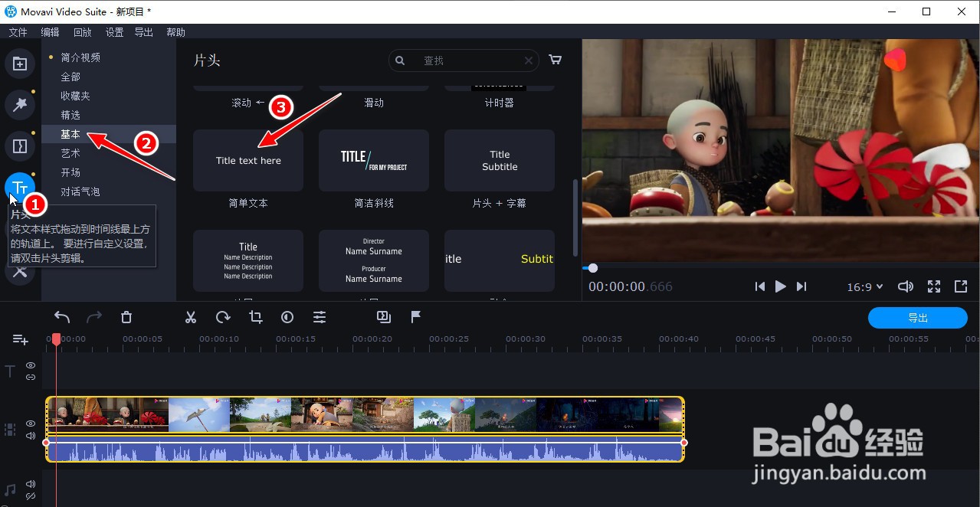Open the 文件 menu

[18, 32]
